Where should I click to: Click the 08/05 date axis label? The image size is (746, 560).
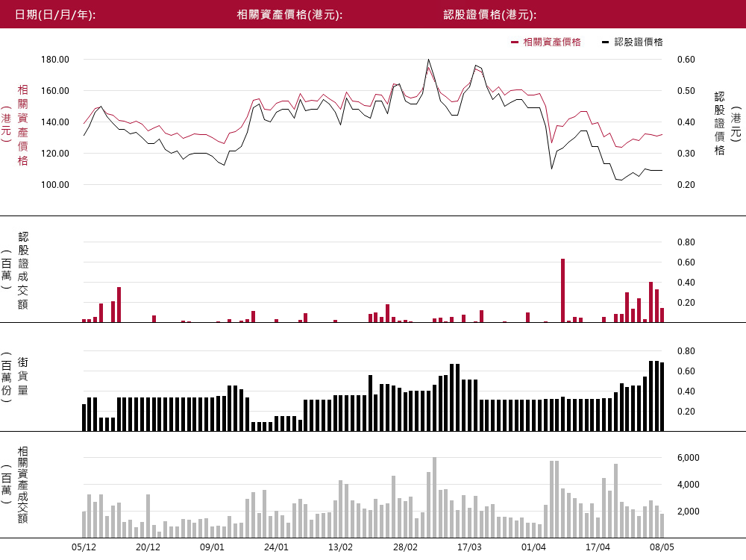pos(662,547)
